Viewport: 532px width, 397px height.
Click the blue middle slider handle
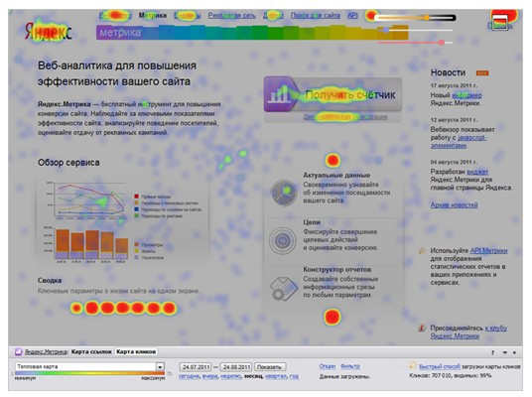point(386,30)
